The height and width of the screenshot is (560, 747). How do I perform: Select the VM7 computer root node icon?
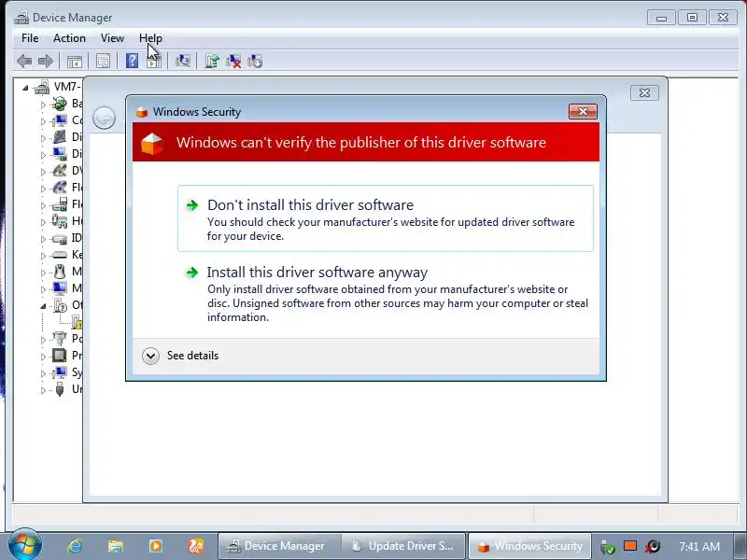[x=42, y=87]
